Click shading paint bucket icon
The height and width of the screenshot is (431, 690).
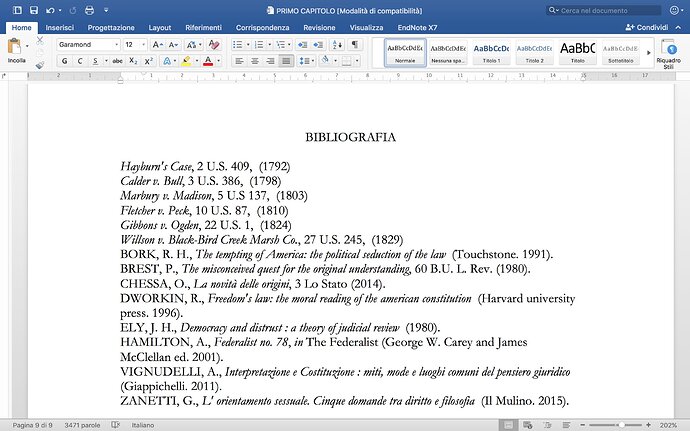[325, 60]
